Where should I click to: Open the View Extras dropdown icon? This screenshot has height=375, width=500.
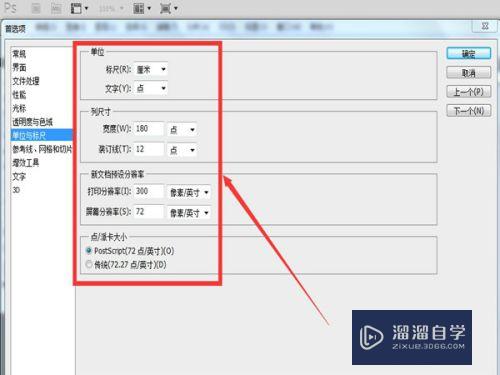(x=79, y=8)
